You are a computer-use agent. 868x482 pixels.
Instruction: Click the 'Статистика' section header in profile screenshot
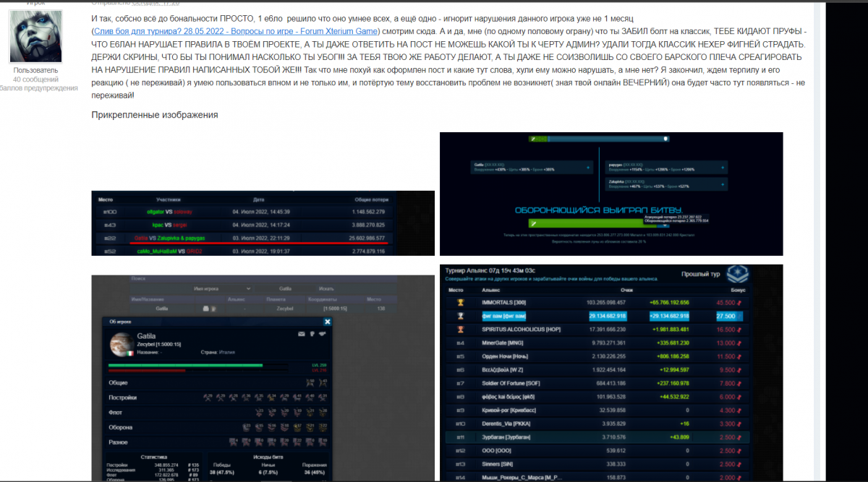[x=154, y=457]
